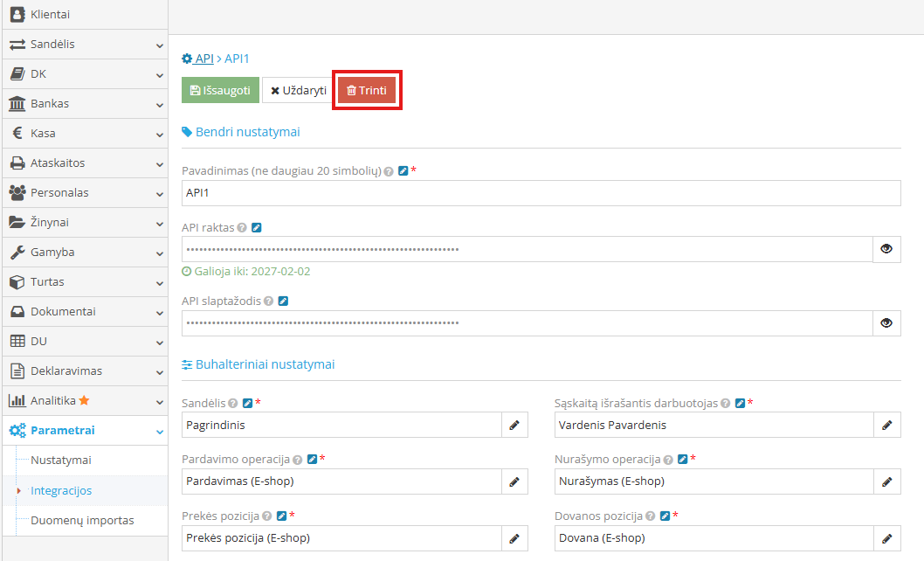Click the help icon next to Dovanos pozicija label
Screen dimensions: 924x561
650,516
